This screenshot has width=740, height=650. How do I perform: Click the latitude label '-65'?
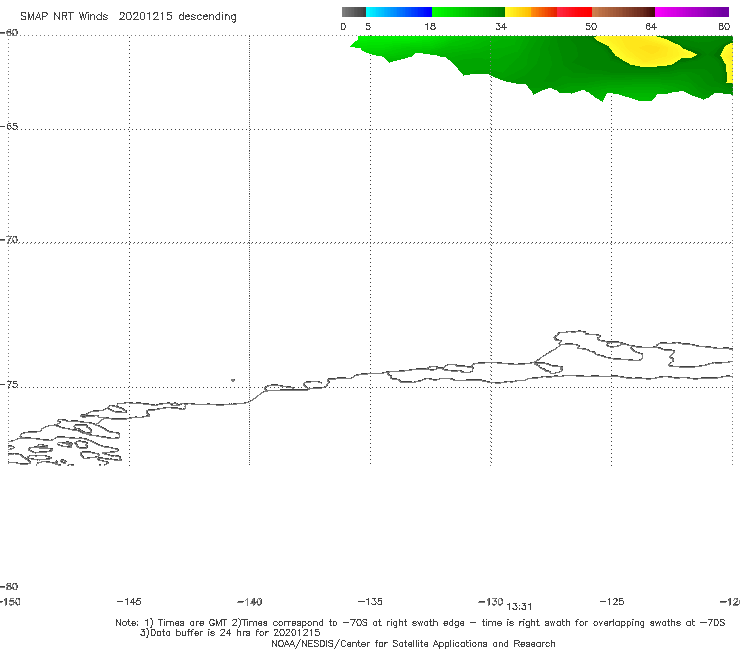tap(9, 127)
